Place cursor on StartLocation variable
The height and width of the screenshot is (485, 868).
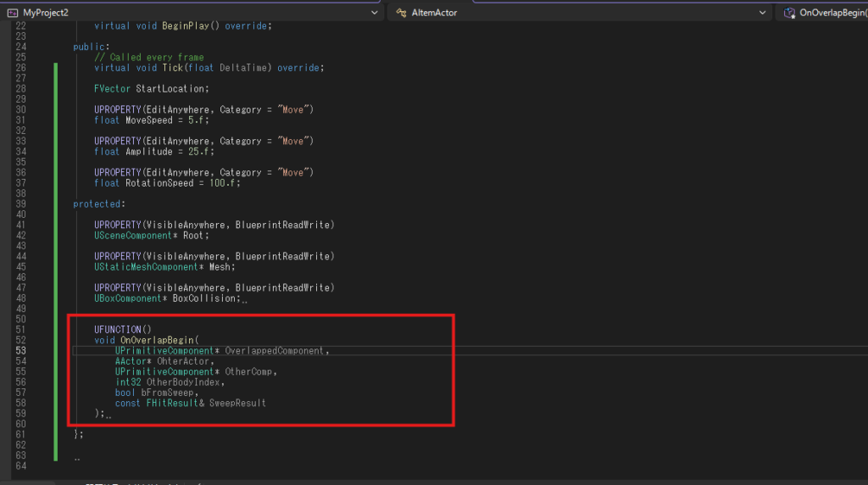(171, 89)
